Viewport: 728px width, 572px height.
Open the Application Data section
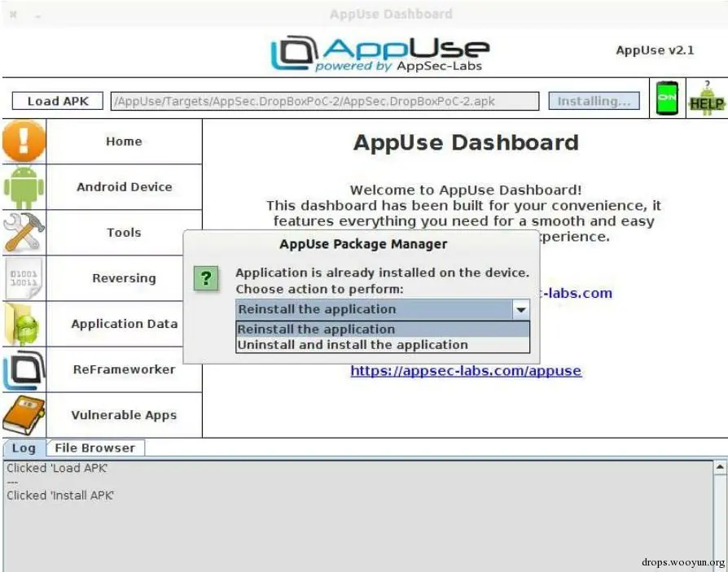tap(124, 324)
